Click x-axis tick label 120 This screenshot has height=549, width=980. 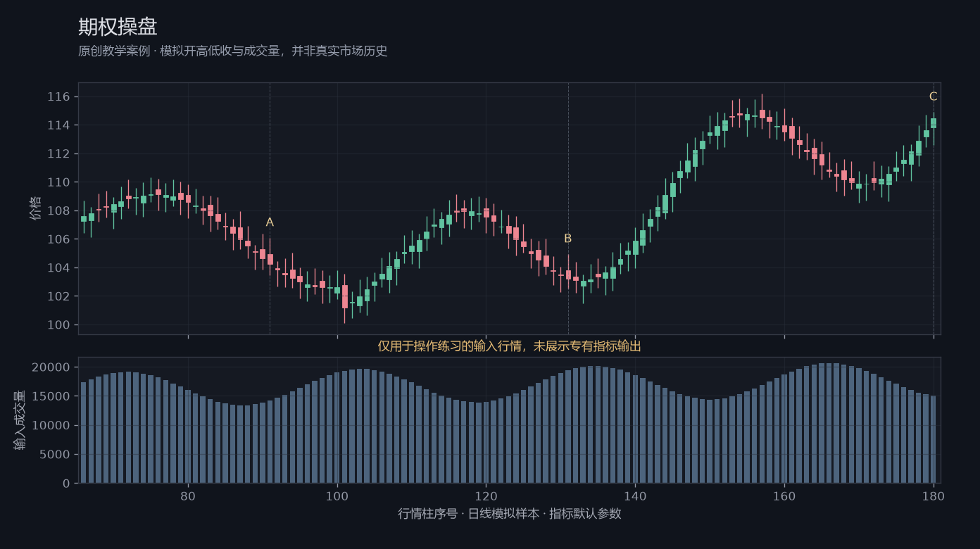tap(486, 496)
